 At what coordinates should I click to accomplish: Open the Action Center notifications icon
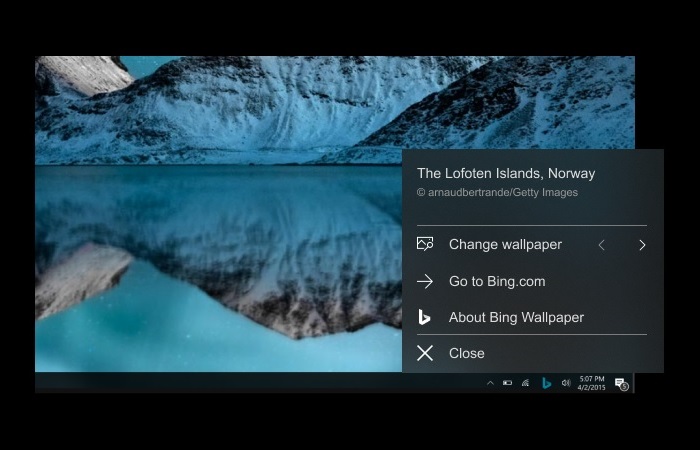(x=621, y=383)
